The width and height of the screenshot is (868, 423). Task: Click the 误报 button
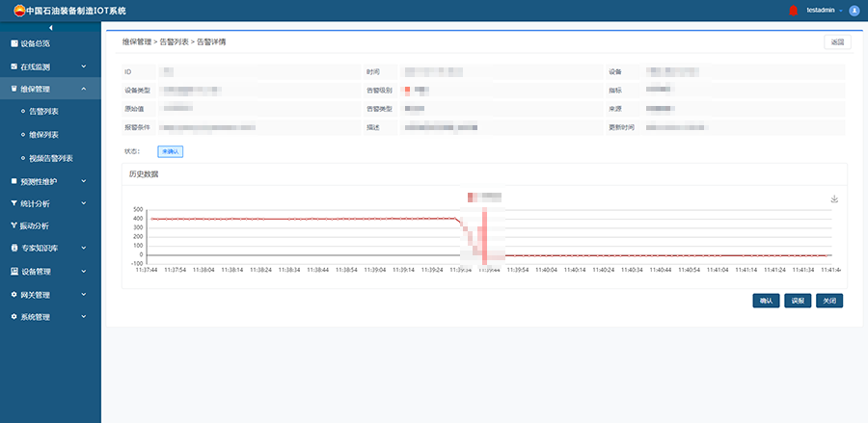(798, 301)
